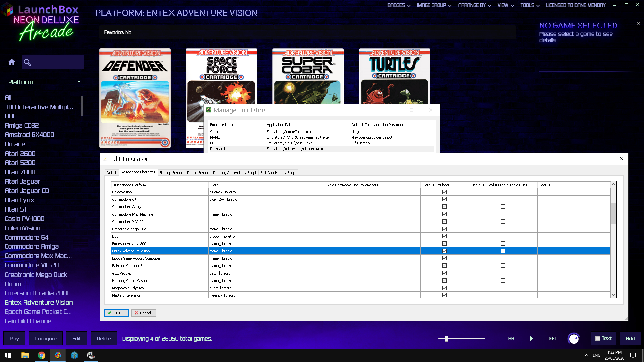Select Atari Jaguar CD platform

coord(27,191)
